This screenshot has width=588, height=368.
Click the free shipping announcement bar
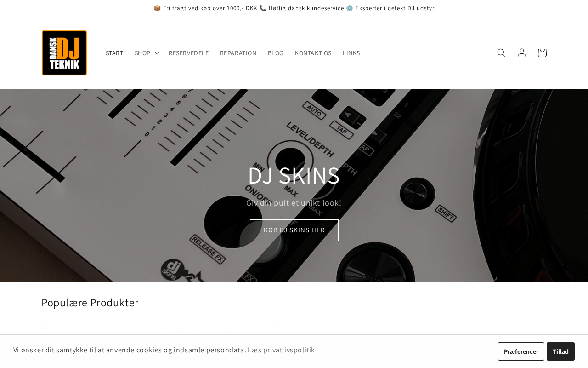pos(294,8)
